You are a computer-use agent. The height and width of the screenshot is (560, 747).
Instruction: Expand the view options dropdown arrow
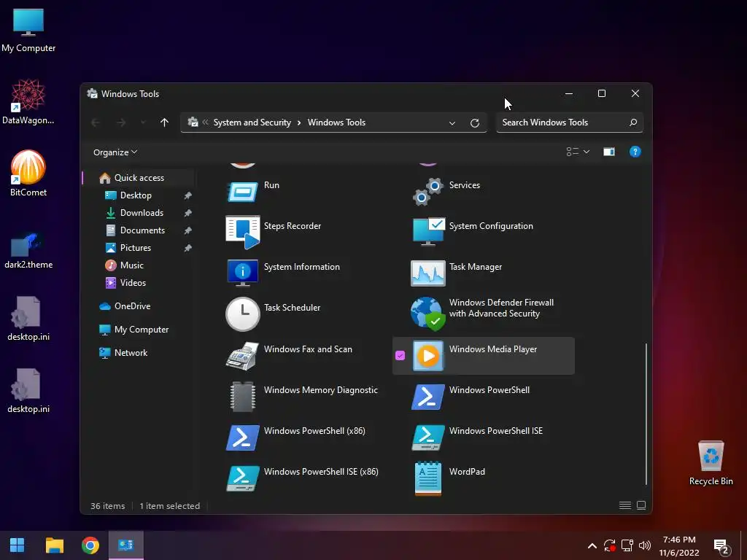(x=587, y=152)
